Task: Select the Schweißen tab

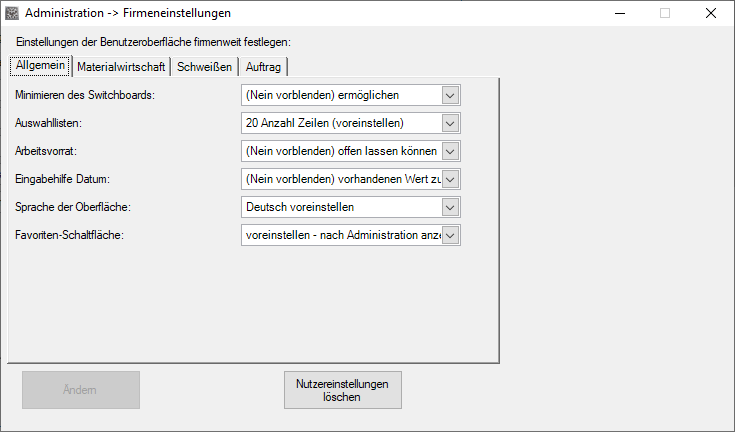Action: [205, 67]
